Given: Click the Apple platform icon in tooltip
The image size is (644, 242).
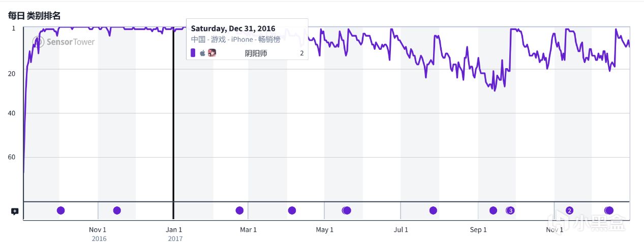Looking at the screenshot, I should (202, 53).
